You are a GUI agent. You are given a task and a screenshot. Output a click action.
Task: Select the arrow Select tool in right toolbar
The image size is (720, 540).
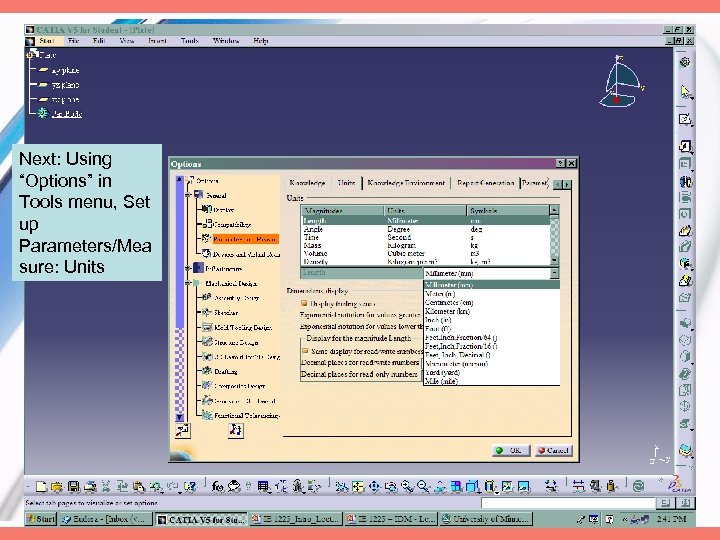coord(685,91)
